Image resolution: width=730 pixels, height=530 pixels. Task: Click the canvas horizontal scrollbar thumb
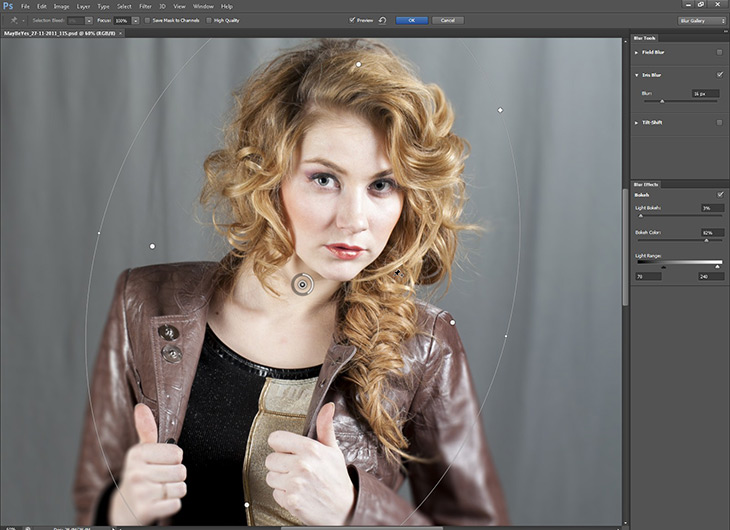pyautogui.click(x=361, y=528)
